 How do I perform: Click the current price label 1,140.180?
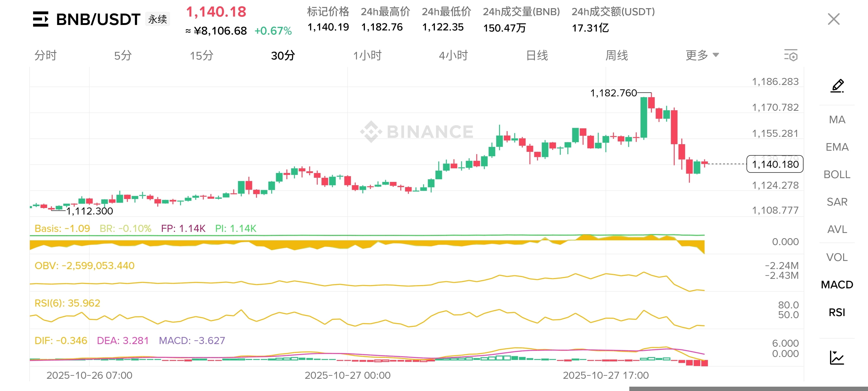pyautogui.click(x=775, y=164)
